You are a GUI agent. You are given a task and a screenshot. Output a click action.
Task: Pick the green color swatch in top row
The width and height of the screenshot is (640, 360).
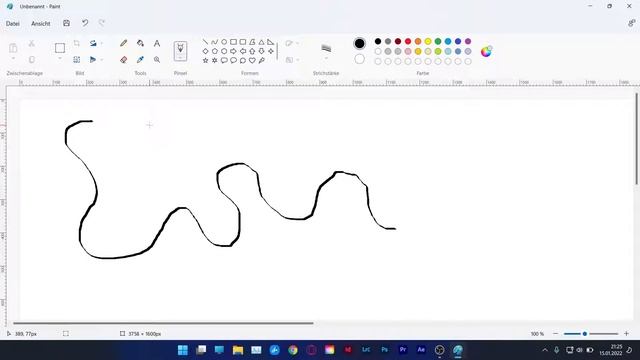(438, 41)
